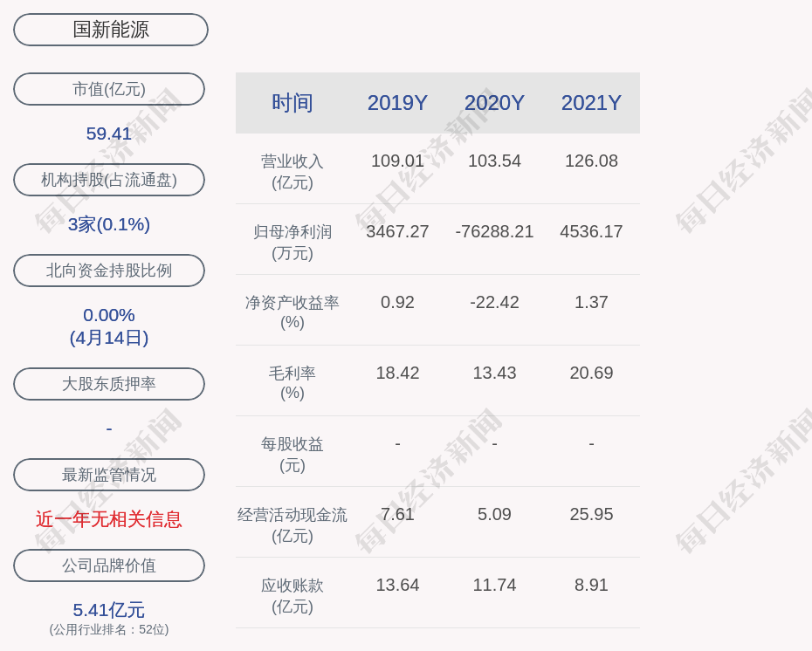812x651 pixels.
Task: Click the market value figure 59.41
Action: [x=109, y=134]
